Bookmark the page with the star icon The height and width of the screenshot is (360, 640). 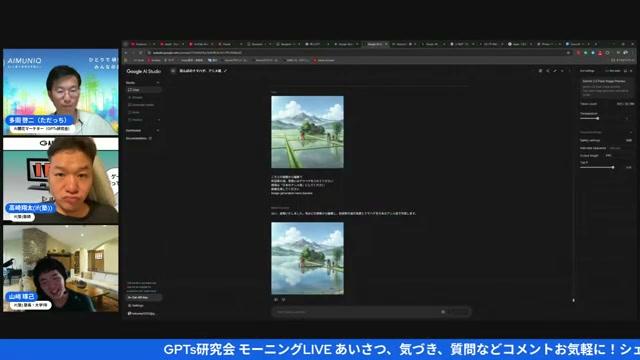pos(568,53)
